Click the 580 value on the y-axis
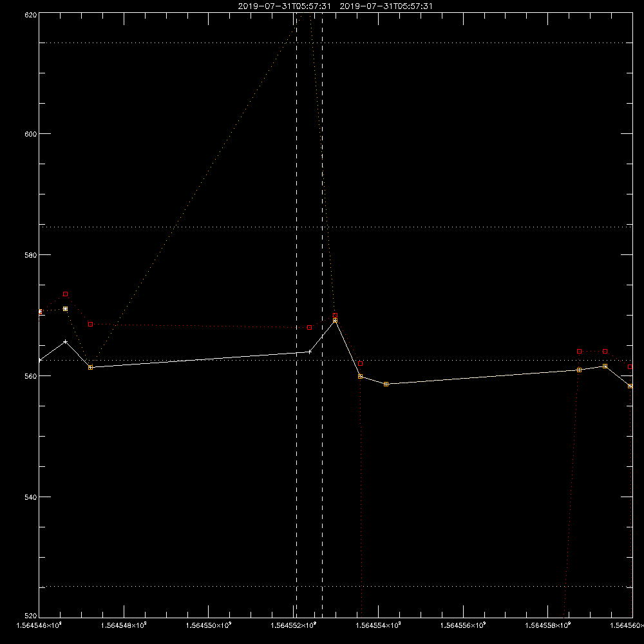Viewport: 644px width, 644px height. point(31,255)
